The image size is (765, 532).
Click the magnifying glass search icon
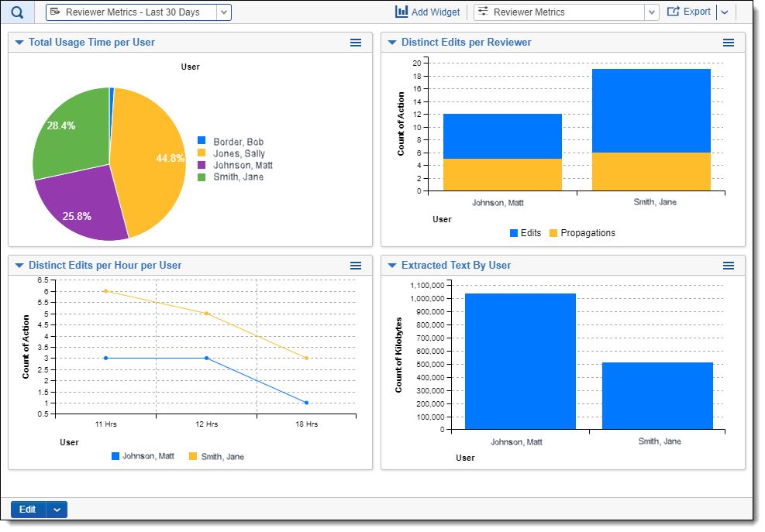pyautogui.click(x=19, y=12)
